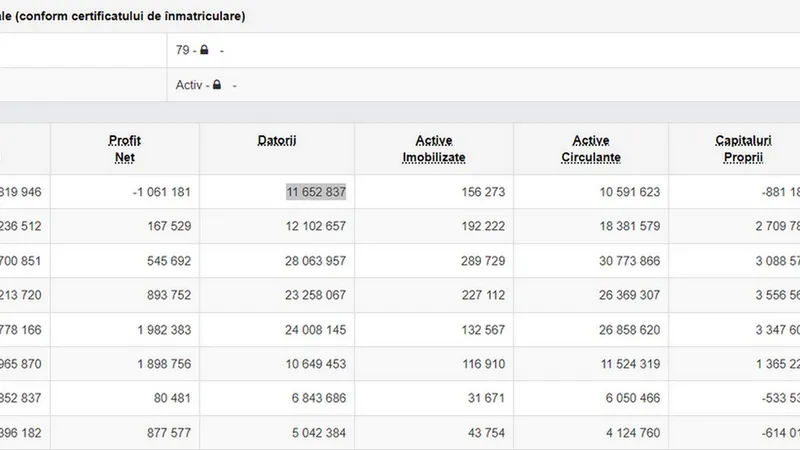Click Datorii value 24 008 145
The height and width of the screenshot is (450, 800).
click(315, 330)
